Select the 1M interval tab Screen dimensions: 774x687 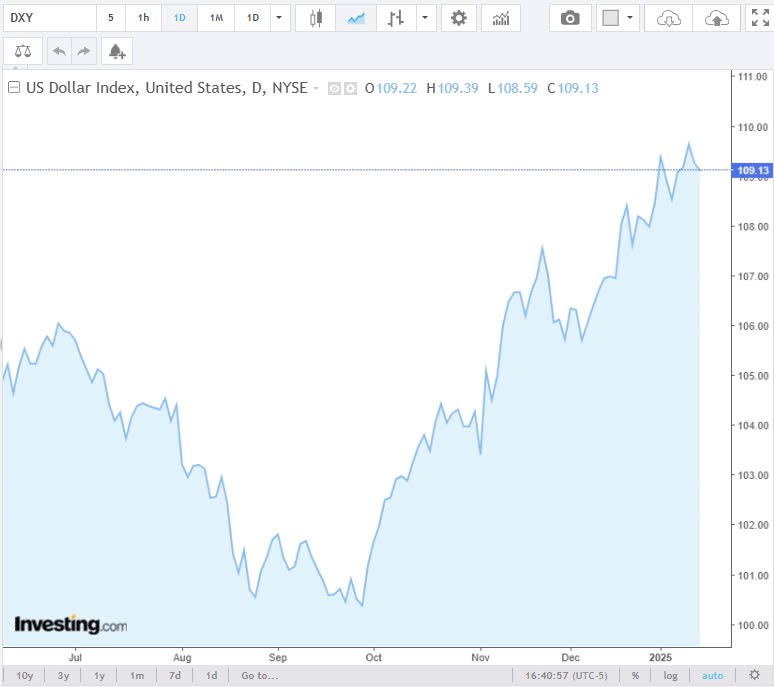click(x=216, y=18)
